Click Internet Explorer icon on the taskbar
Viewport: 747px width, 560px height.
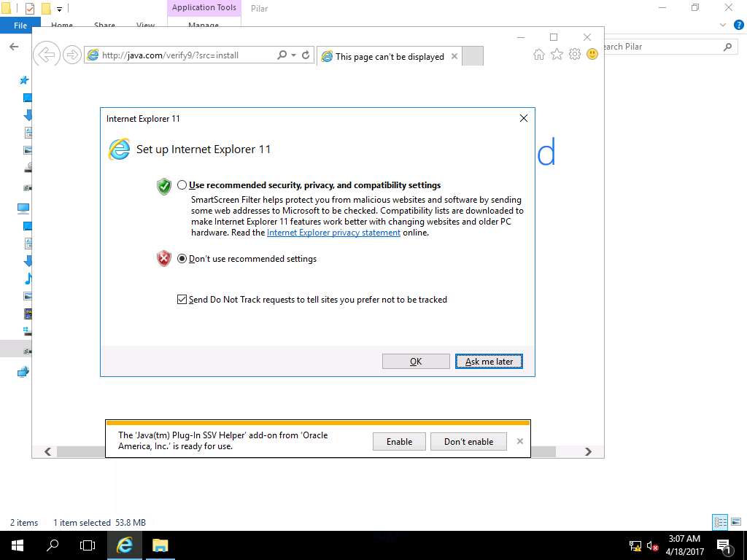[124, 545]
